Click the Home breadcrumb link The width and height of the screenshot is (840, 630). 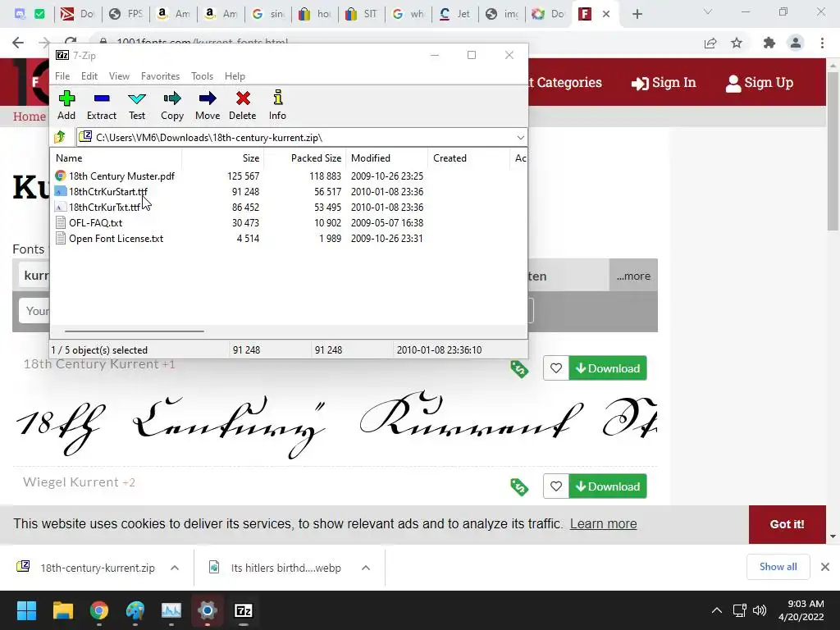tap(30, 116)
